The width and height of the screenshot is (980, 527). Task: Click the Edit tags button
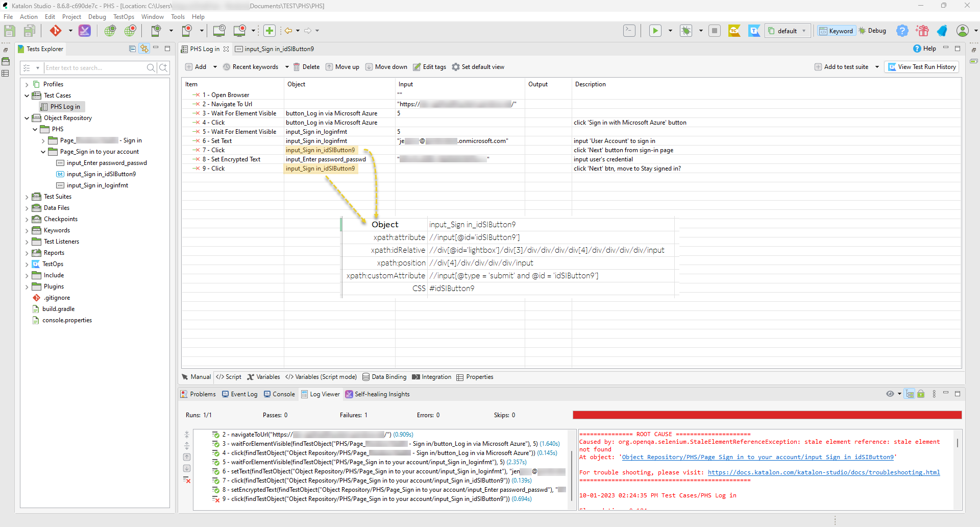click(430, 67)
